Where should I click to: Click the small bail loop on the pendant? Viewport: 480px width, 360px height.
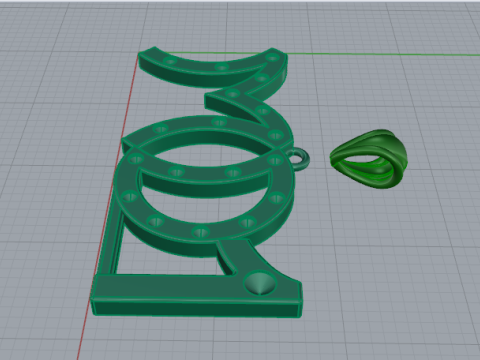(299, 159)
